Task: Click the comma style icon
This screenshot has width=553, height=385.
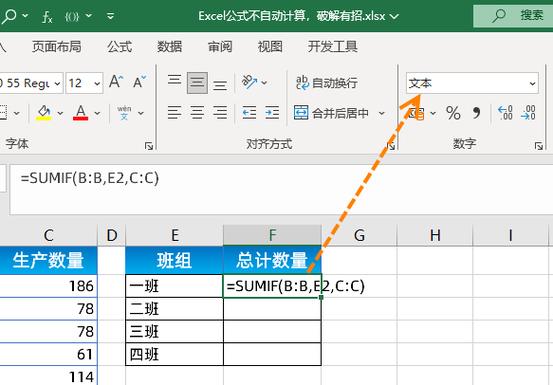Action: point(476,113)
